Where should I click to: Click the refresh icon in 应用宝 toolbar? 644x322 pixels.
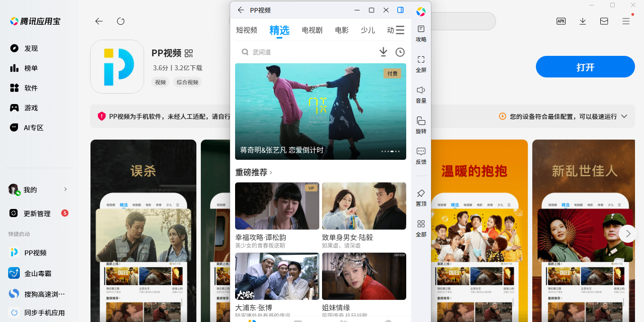[x=121, y=21]
